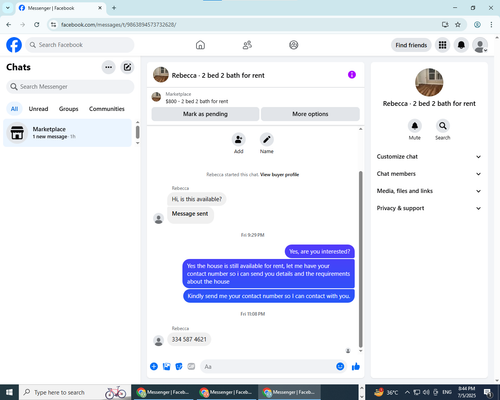Viewport: 500px width, 400px height.
Task: Open the Windows notification center
Action: coord(488,392)
